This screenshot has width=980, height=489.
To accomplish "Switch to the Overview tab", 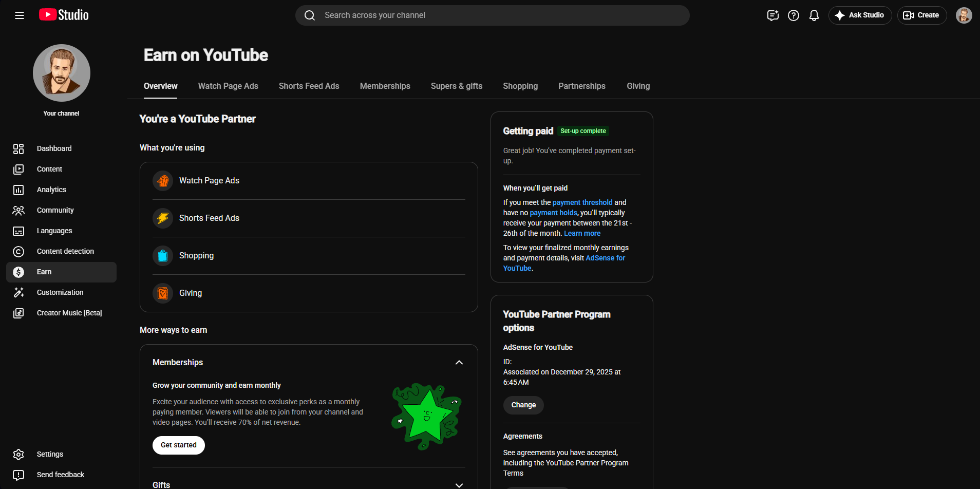I will point(161,86).
